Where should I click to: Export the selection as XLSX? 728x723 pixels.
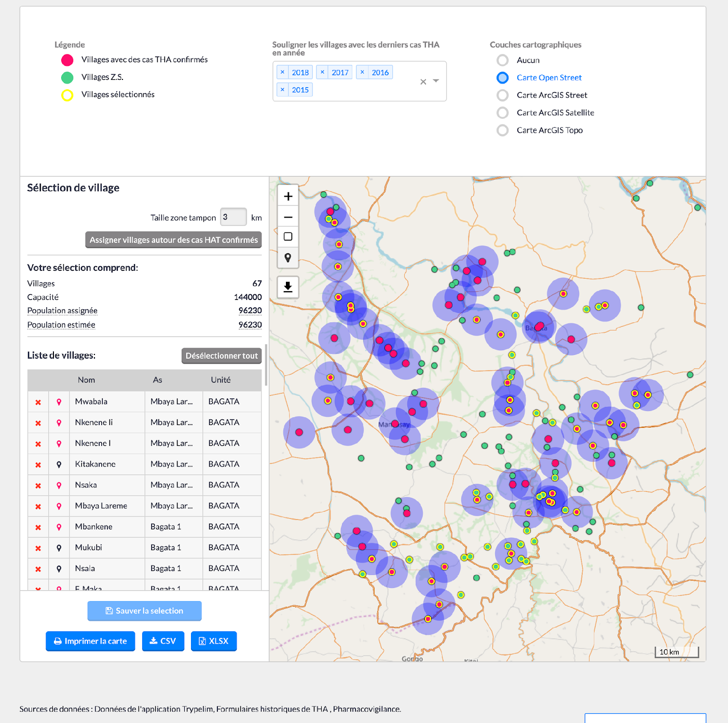tap(214, 641)
